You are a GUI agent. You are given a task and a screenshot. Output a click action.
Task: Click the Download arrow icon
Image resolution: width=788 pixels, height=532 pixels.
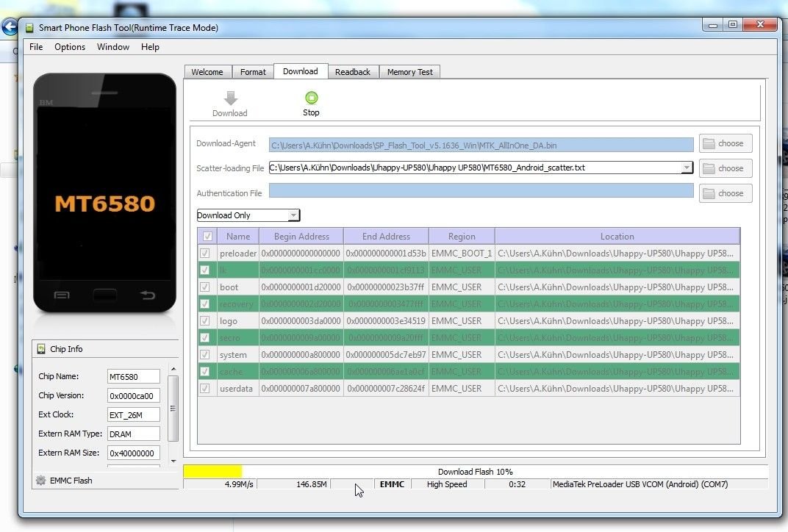tap(231, 98)
